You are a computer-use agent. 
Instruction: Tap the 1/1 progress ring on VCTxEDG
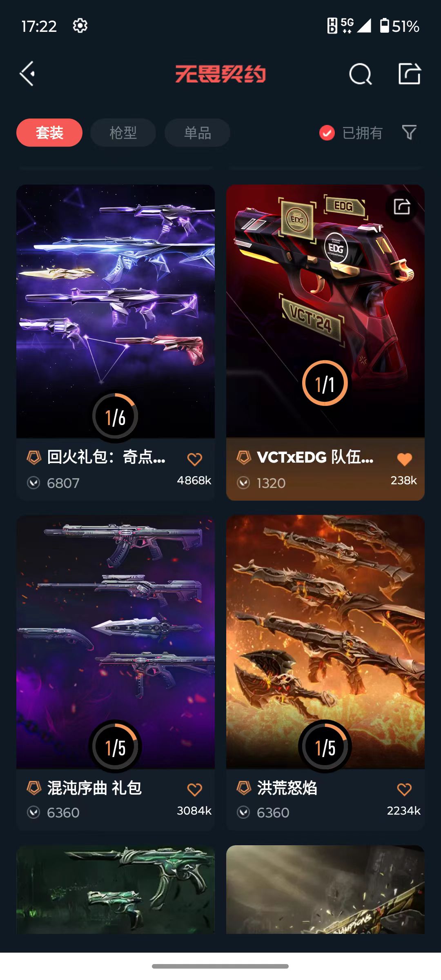point(325,383)
